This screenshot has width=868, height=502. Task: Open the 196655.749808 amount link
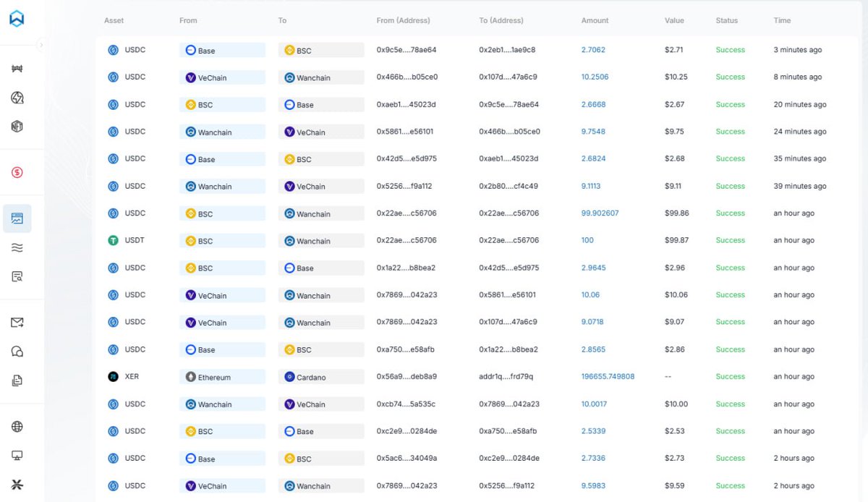coord(608,376)
